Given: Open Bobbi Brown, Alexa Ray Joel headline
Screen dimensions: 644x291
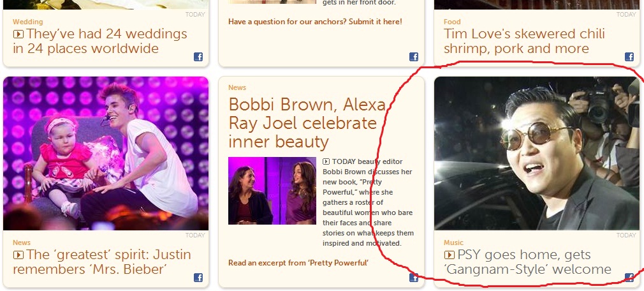Looking at the screenshot, I should pyautogui.click(x=307, y=123).
